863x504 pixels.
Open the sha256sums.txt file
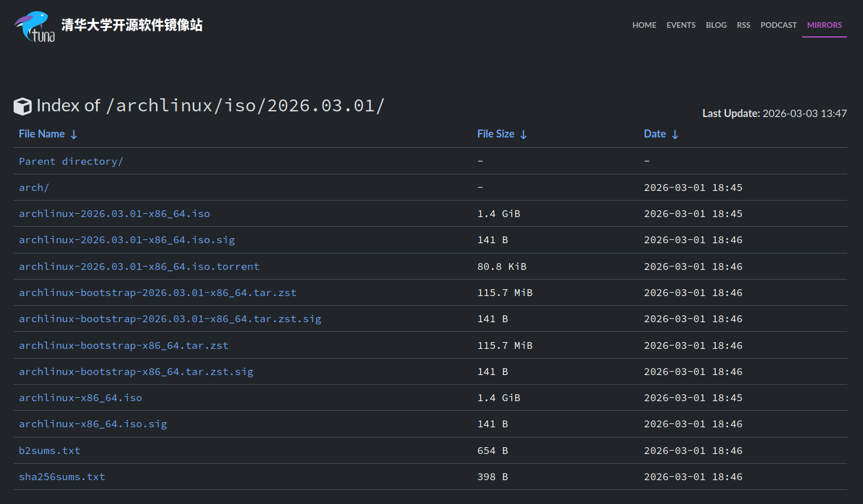click(62, 477)
